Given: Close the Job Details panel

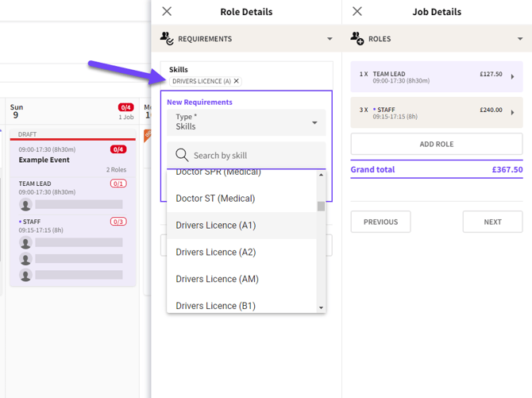Looking at the screenshot, I should pyautogui.click(x=357, y=12).
